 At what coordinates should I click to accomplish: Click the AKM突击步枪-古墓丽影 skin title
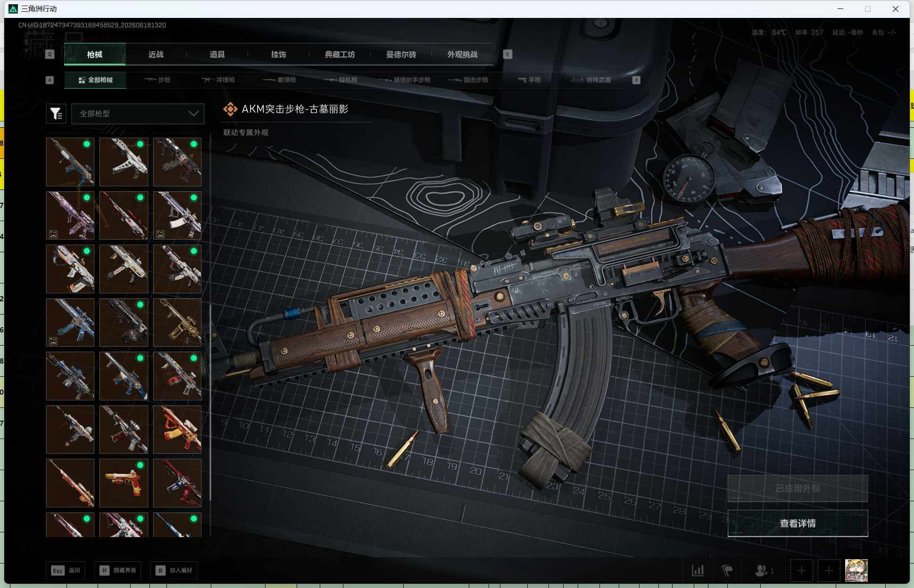tap(295, 109)
